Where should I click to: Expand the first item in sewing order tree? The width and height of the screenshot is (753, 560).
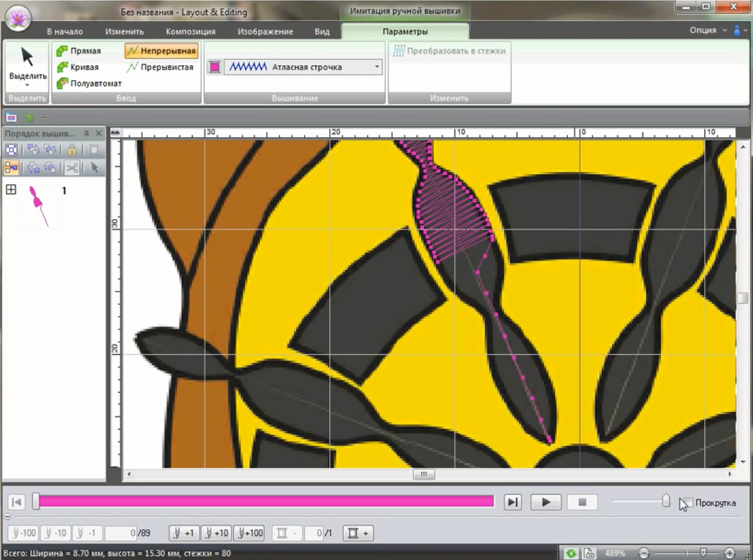[10, 190]
